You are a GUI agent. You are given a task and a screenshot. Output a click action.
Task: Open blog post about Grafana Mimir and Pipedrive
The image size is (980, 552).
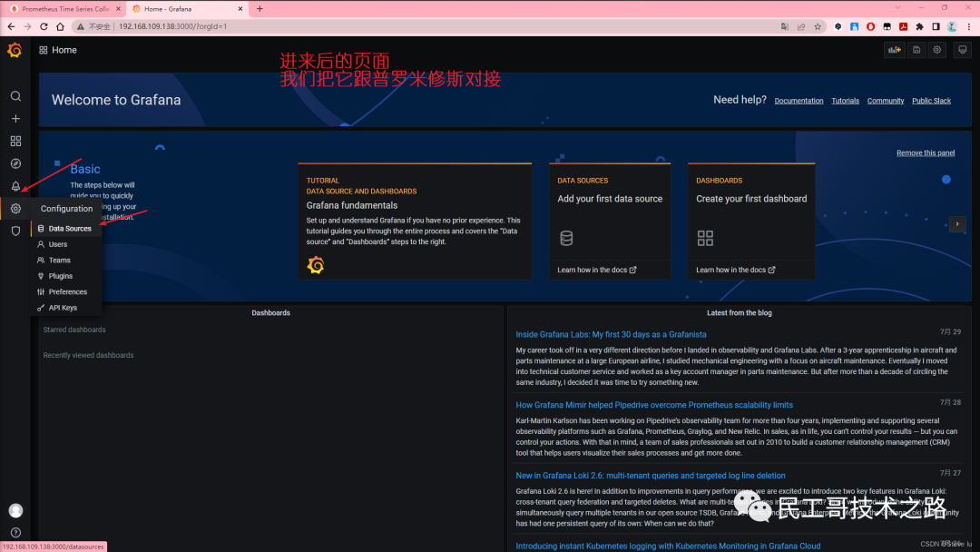click(653, 405)
